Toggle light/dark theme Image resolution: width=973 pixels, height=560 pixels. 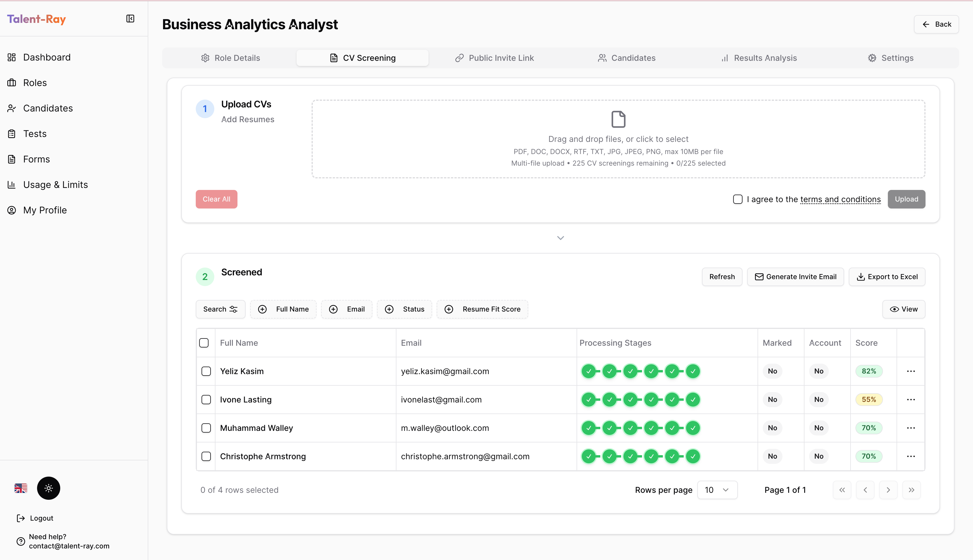(48, 488)
